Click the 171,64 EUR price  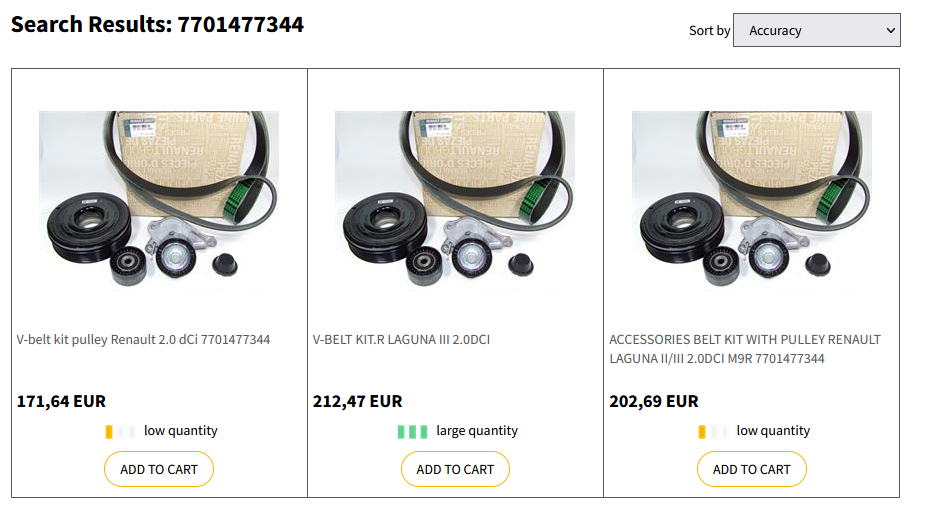pos(61,402)
